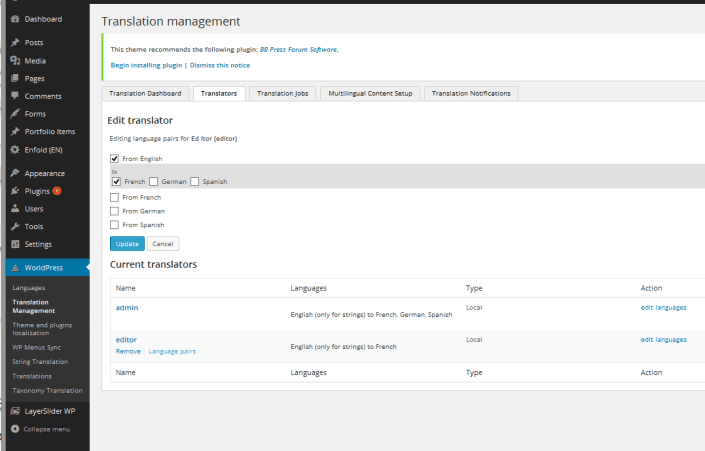705x451 pixels.
Task: Check the From French checkbox
Action: 114,197
